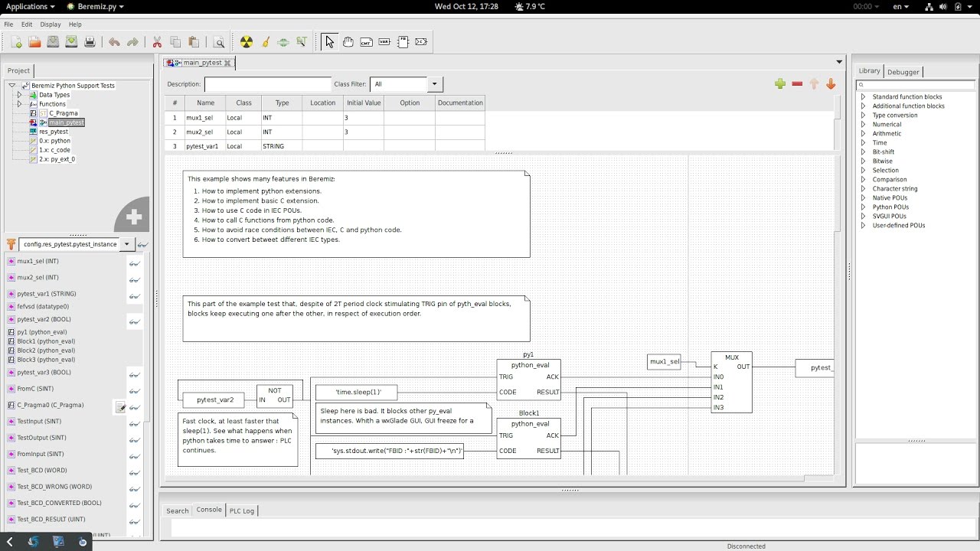
Task: Open the Class Filter dropdown
Action: point(435,84)
